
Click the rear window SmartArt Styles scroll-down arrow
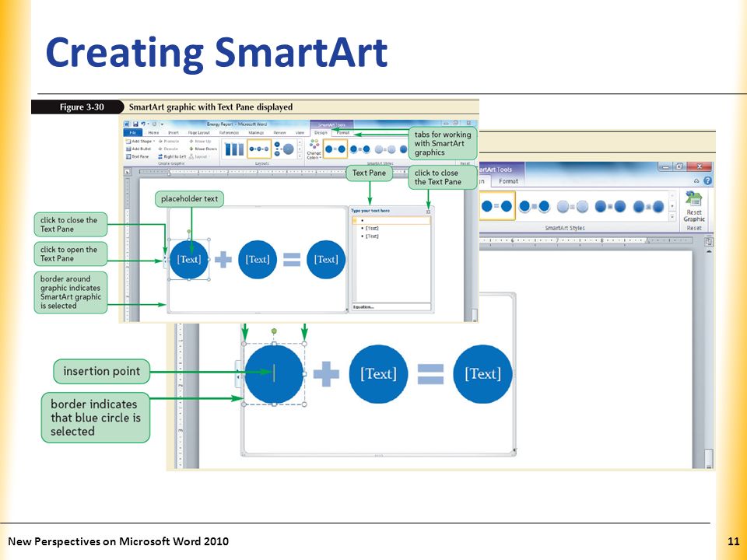[x=672, y=206]
